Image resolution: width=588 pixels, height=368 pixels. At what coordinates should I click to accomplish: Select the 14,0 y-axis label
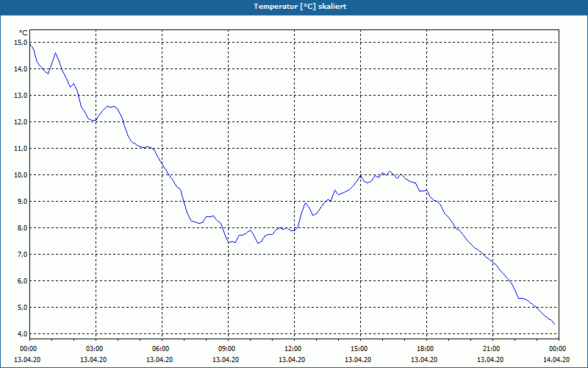point(21,69)
